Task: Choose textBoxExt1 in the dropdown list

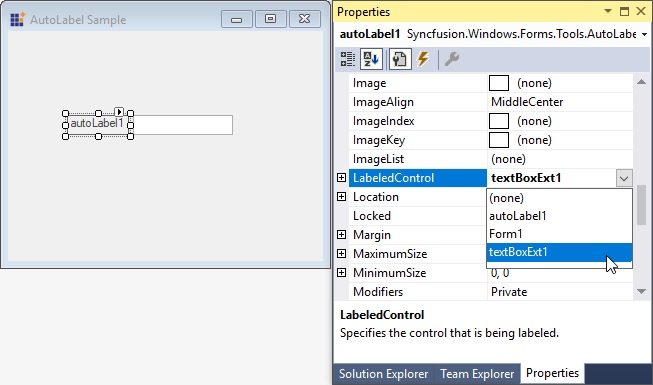Action: tap(559, 252)
